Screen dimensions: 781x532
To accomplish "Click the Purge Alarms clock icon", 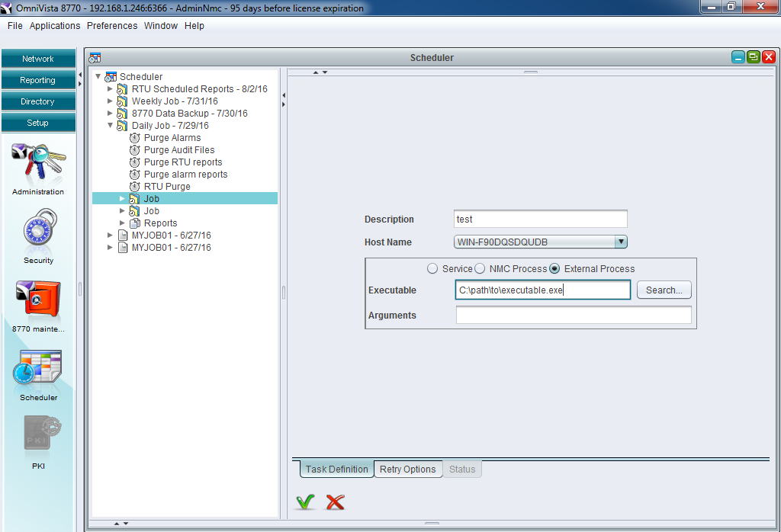I will pyautogui.click(x=134, y=138).
